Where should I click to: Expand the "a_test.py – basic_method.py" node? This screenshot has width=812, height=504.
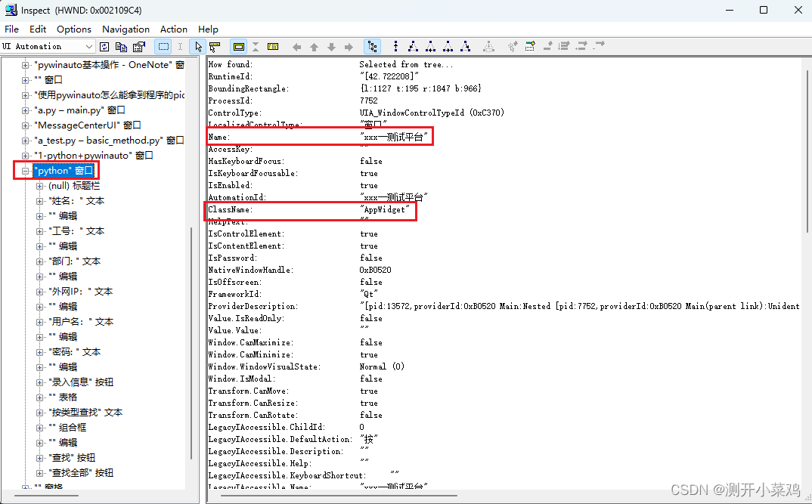point(25,141)
